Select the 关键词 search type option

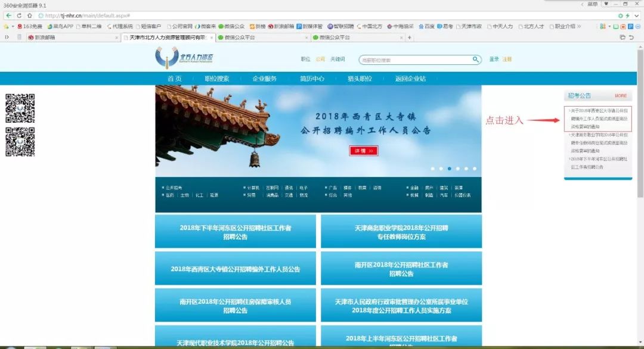pyautogui.click(x=338, y=60)
